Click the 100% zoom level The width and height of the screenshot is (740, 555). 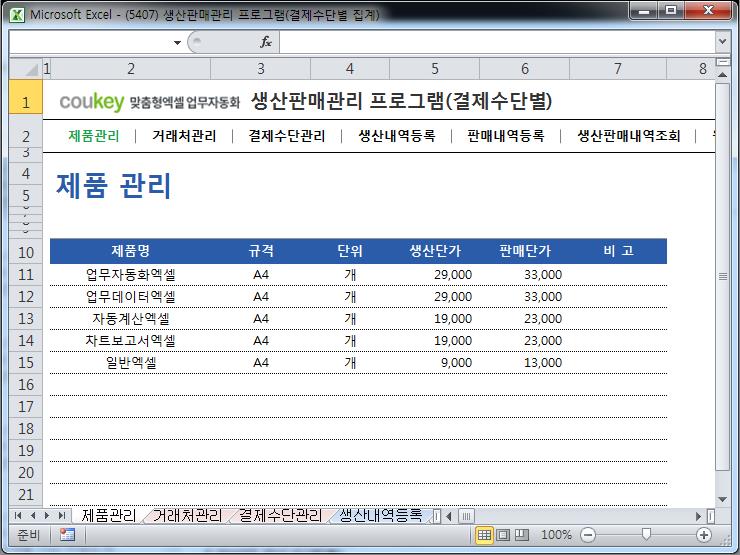556,535
